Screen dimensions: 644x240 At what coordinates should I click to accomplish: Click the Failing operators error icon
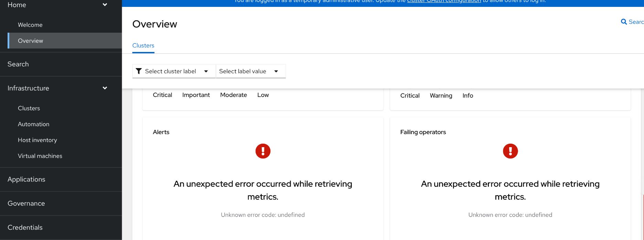[x=510, y=151]
